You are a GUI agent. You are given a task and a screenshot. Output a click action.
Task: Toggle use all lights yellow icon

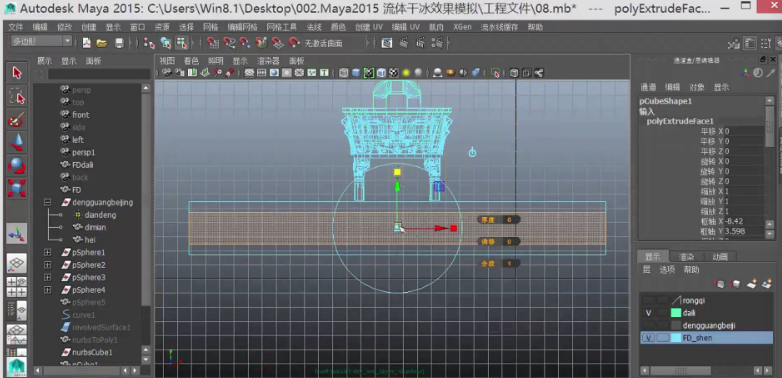pyautogui.click(x=406, y=73)
